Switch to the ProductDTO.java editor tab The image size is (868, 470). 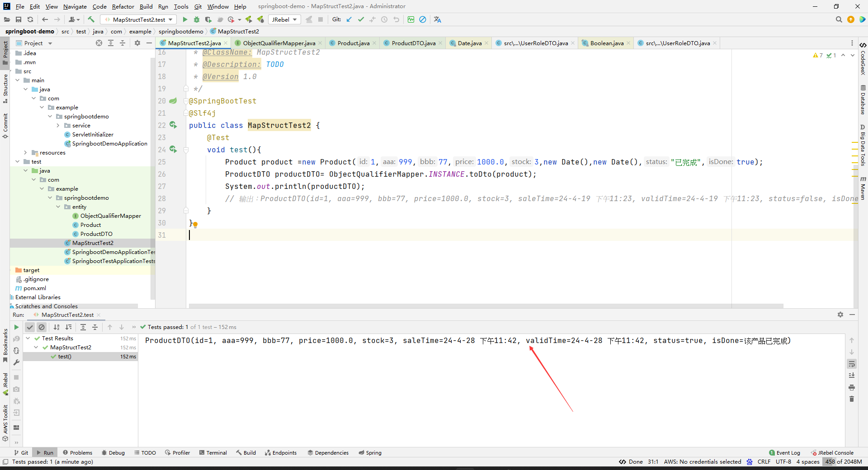(x=412, y=43)
